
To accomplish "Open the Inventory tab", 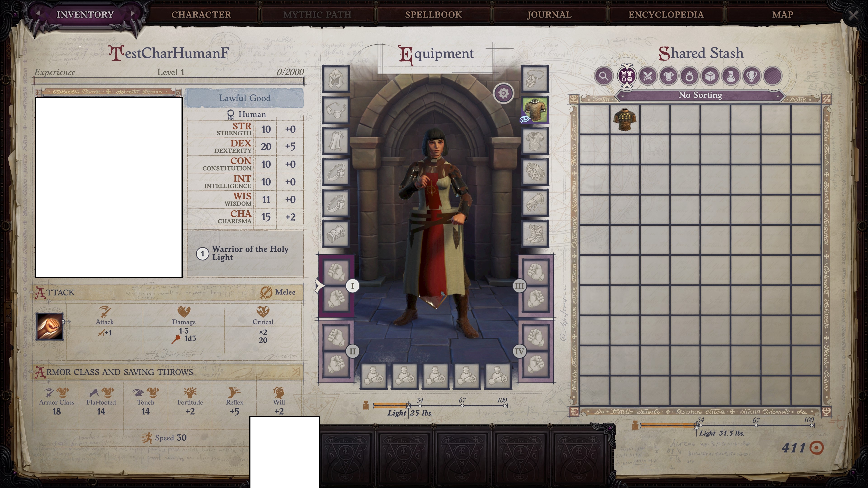I will (85, 14).
